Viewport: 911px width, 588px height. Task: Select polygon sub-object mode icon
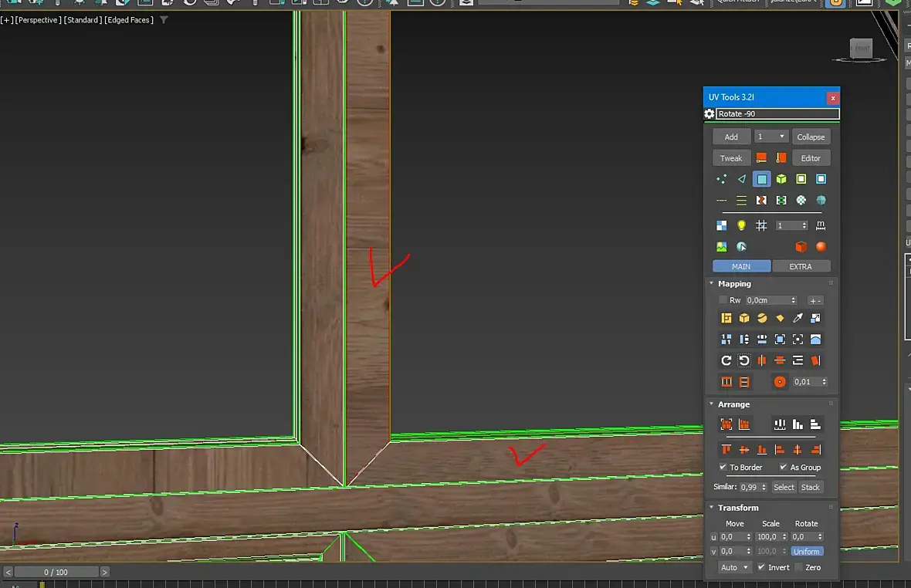click(761, 179)
